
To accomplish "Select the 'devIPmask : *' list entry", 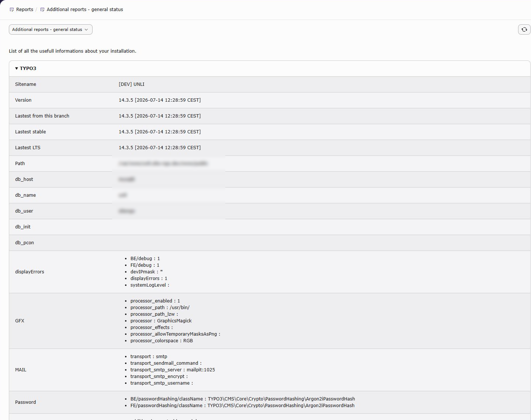I will tap(146, 272).
